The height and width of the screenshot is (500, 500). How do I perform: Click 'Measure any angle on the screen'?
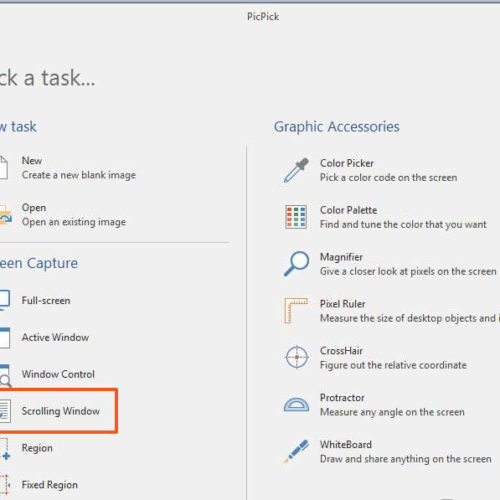392,412
